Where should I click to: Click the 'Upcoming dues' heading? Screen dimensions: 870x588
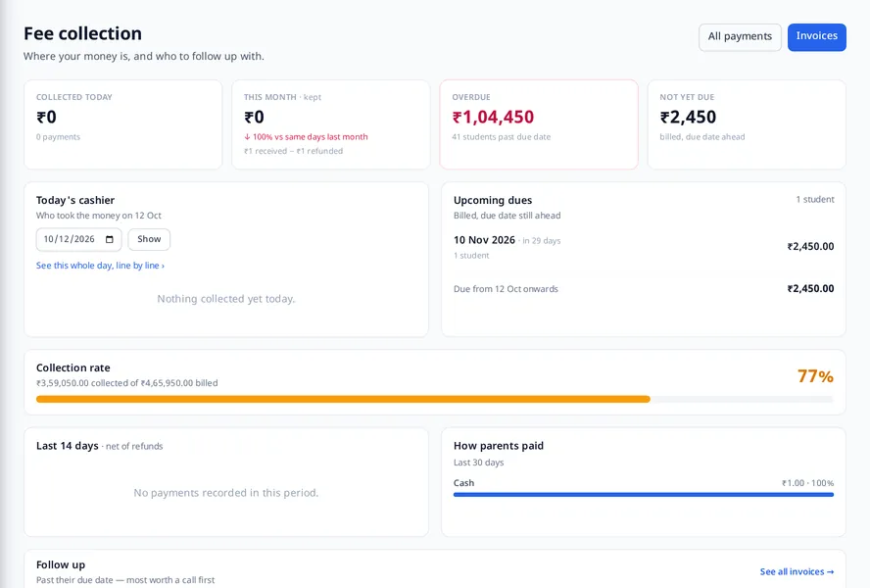click(493, 200)
